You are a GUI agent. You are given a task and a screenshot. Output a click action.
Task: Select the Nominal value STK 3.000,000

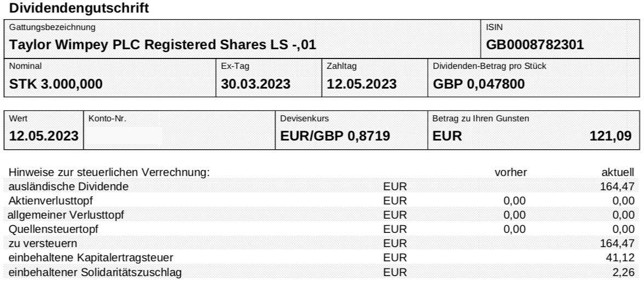(x=55, y=84)
